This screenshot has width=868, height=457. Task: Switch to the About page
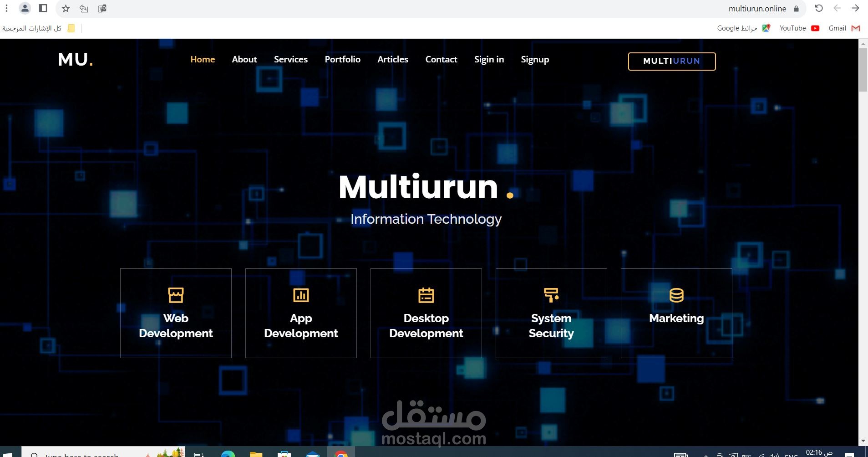tap(244, 59)
